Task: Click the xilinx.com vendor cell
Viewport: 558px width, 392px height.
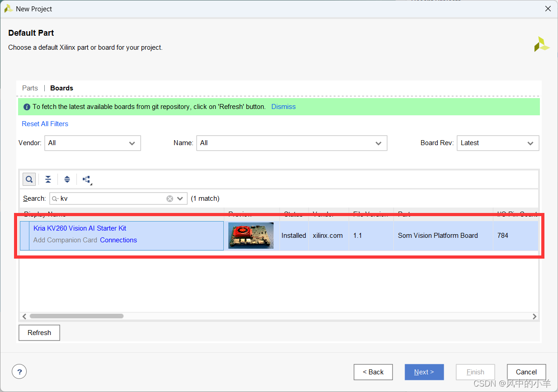Action: 328,236
